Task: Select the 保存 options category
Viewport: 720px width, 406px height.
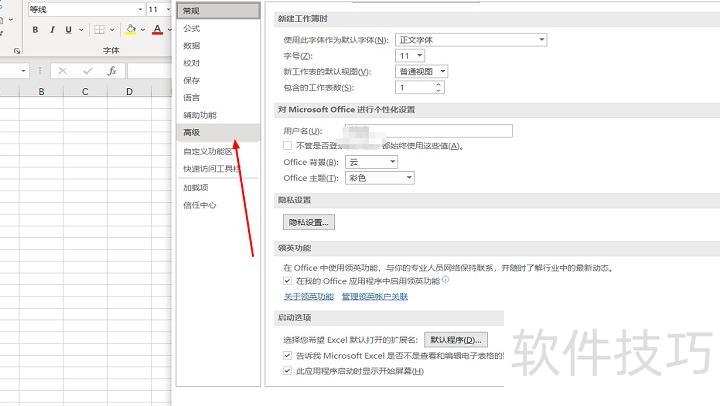Action: pyautogui.click(x=218, y=80)
